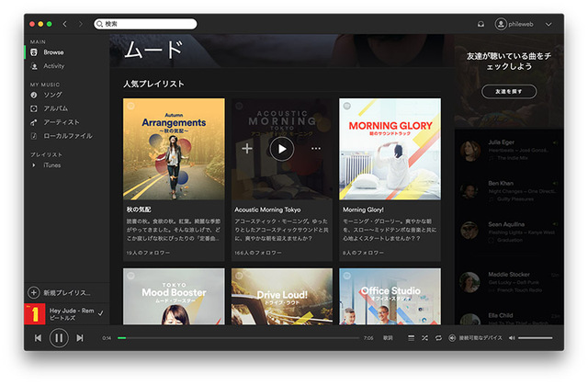Open Ben Khan friend activity
Viewport: 588px width, 385px height.
pyautogui.click(x=509, y=191)
